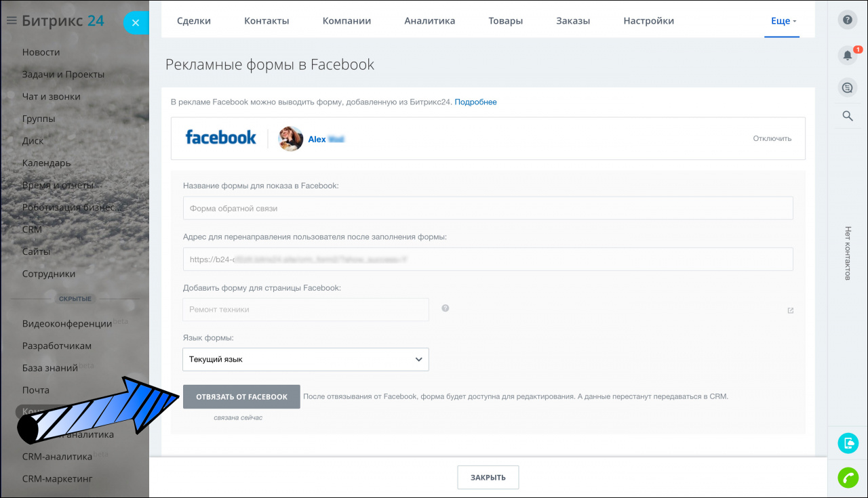Open Сайты in the sidebar
Image resolution: width=868 pixels, height=498 pixels.
pos(36,251)
